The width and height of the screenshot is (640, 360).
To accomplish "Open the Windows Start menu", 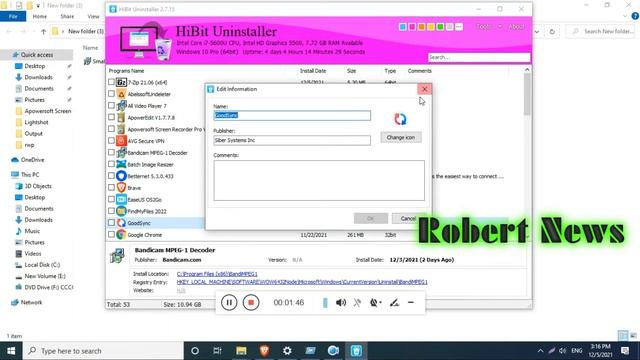I will coord(11,351).
